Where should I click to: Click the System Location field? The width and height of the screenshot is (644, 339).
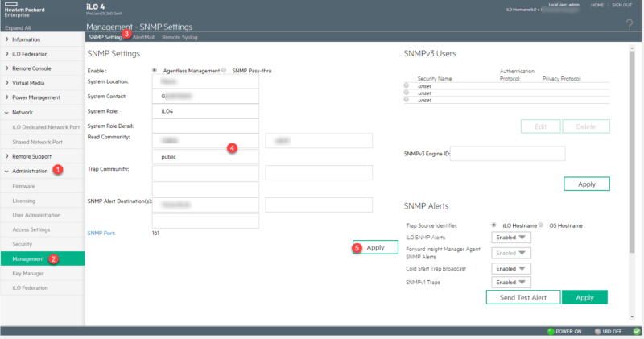(205, 81)
